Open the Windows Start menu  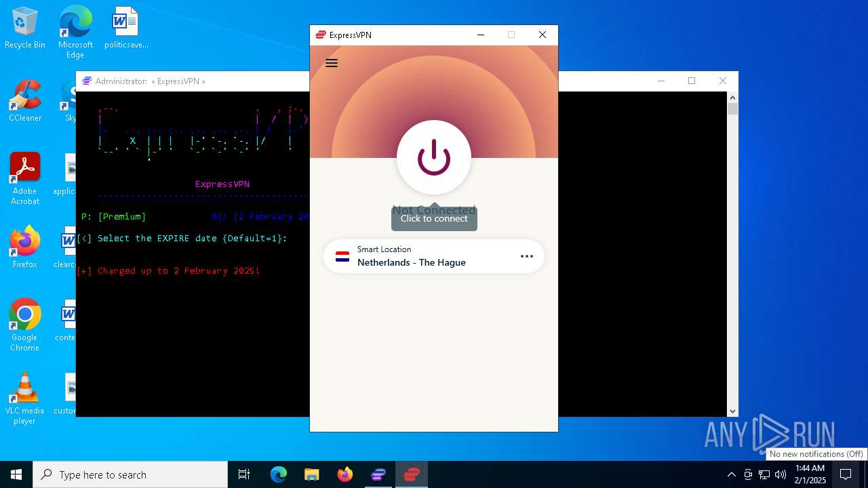(16, 474)
